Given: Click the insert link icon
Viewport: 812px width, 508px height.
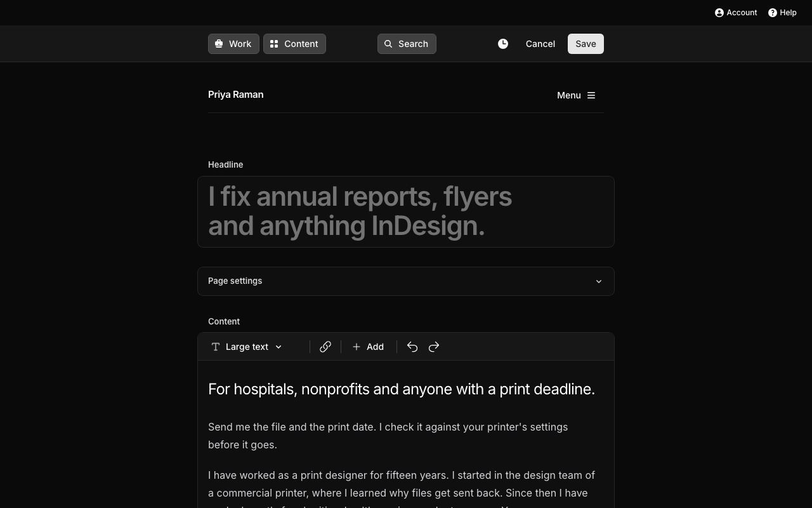Looking at the screenshot, I should [x=325, y=347].
